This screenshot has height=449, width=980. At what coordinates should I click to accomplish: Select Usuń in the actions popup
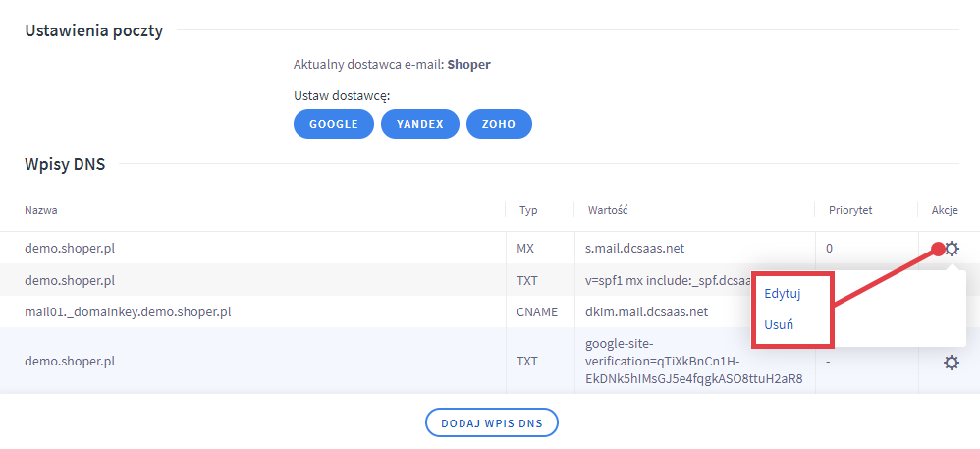[x=779, y=325]
